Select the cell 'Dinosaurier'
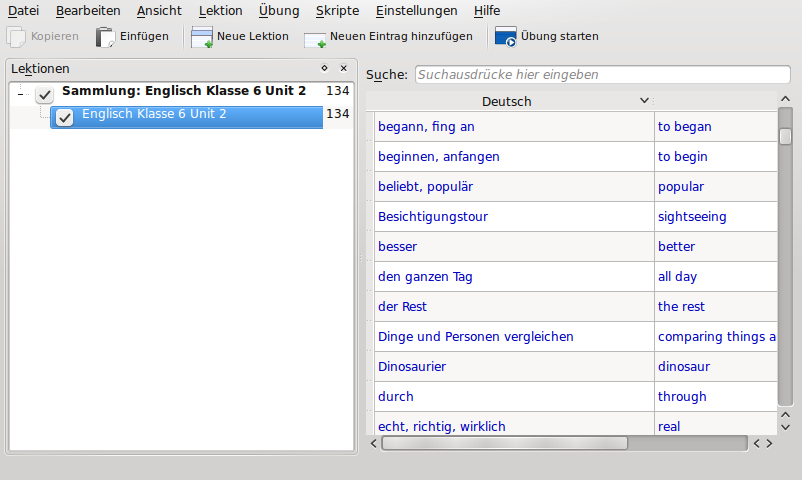Viewport: 802px width, 480px height. click(x=514, y=366)
